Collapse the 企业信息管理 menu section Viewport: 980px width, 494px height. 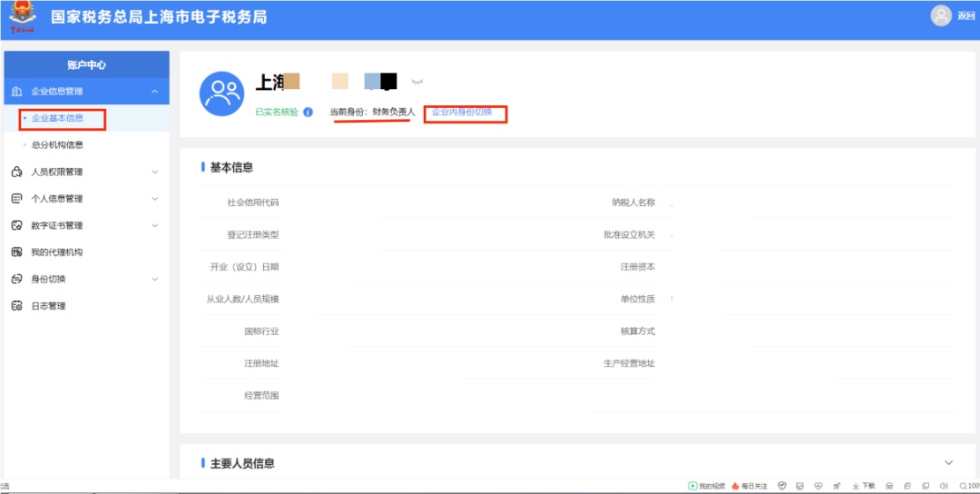pyautogui.click(x=154, y=92)
